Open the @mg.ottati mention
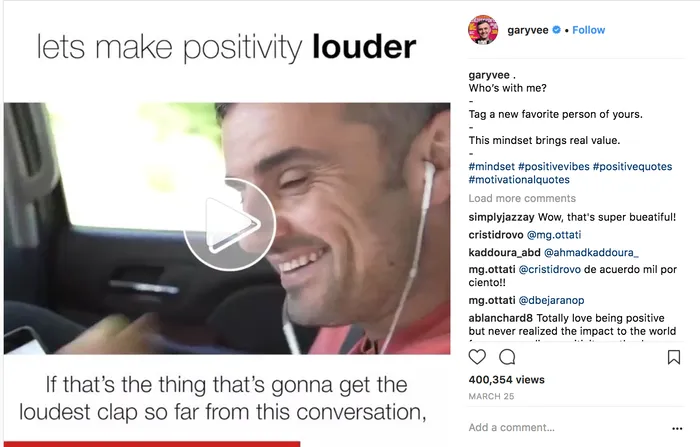The image size is (700, 447). point(554,235)
